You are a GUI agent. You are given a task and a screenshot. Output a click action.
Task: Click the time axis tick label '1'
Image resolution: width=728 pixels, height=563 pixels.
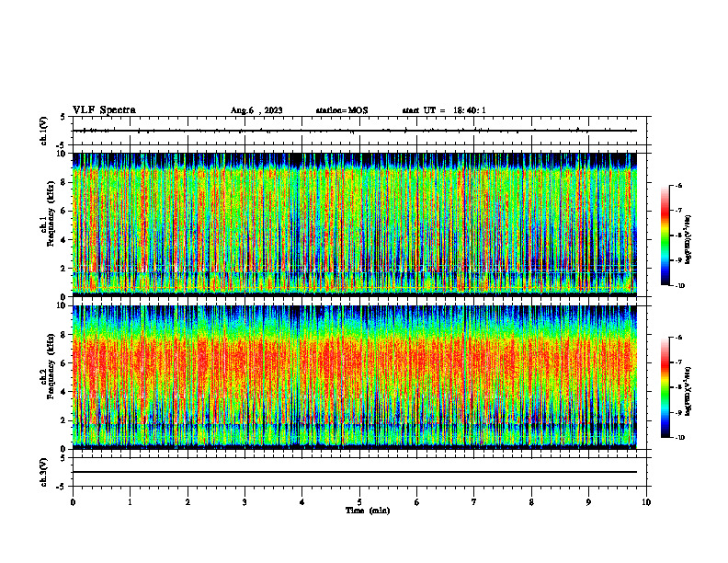pos(130,502)
